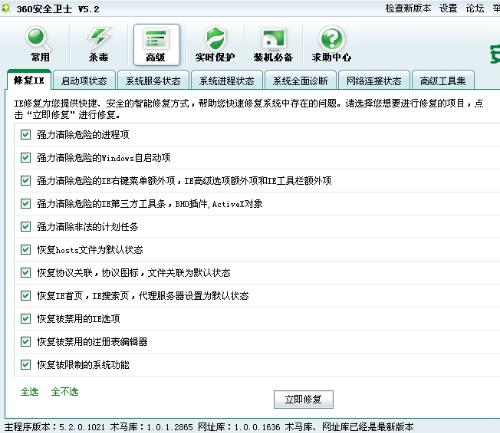
Task: Switch to the 修复IE tab
Action: click(29, 80)
